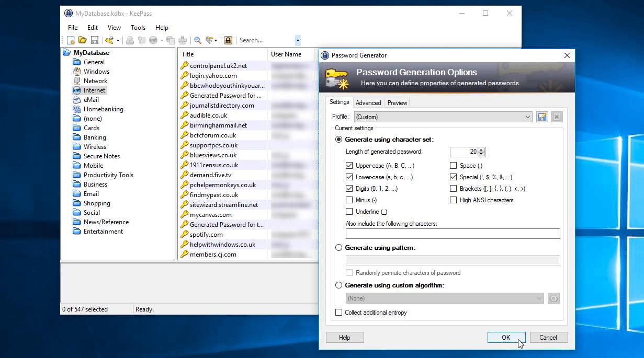Open the Show Entries dropdown arrow
This screenshot has width=644, height=358.
tap(216, 40)
